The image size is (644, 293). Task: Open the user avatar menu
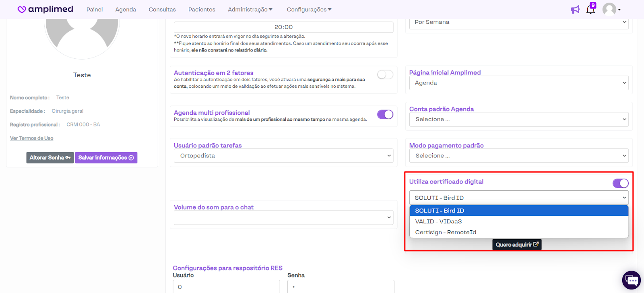[x=611, y=9]
